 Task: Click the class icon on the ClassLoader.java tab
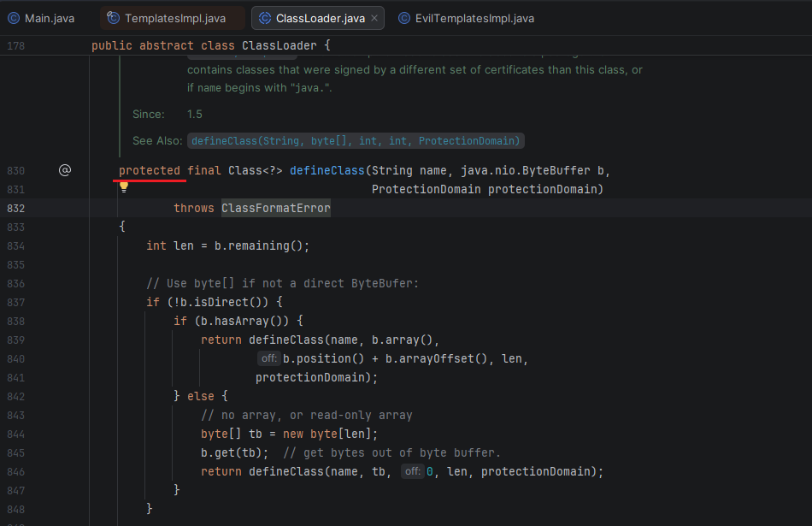pos(265,18)
